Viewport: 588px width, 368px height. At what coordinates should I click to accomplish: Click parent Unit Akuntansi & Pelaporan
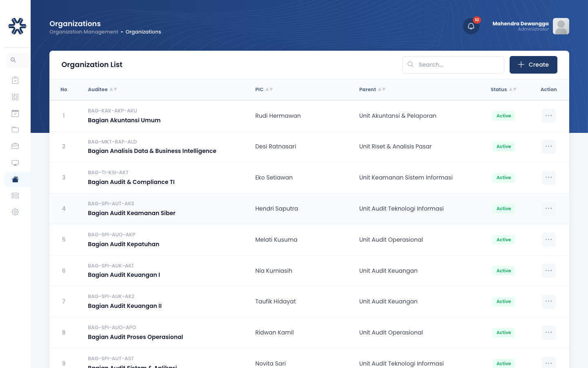click(398, 116)
